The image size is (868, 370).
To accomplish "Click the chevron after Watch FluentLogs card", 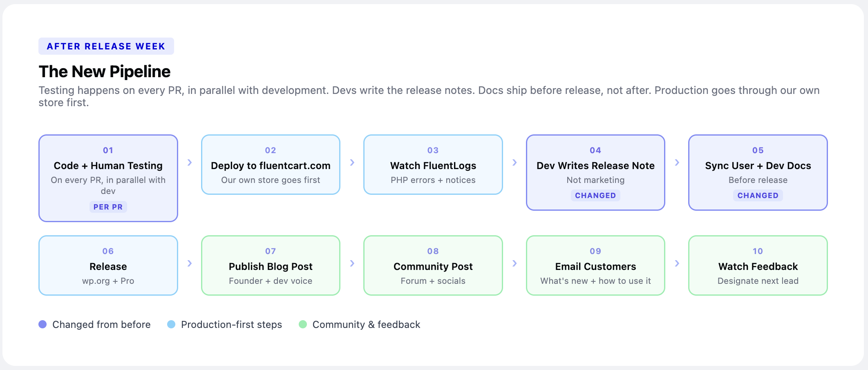I will pos(515,163).
